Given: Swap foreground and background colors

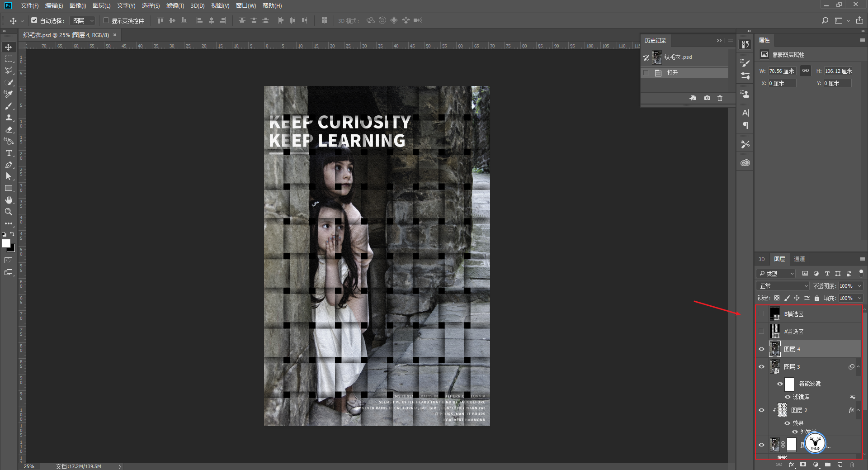Looking at the screenshot, I should coord(13,234).
